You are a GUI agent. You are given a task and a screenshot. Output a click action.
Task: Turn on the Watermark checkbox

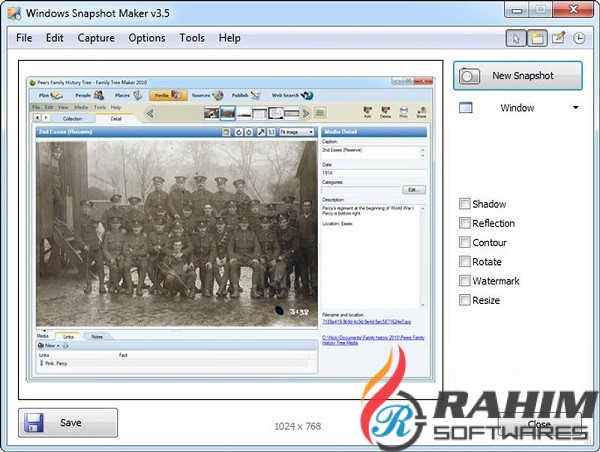coord(465,281)
